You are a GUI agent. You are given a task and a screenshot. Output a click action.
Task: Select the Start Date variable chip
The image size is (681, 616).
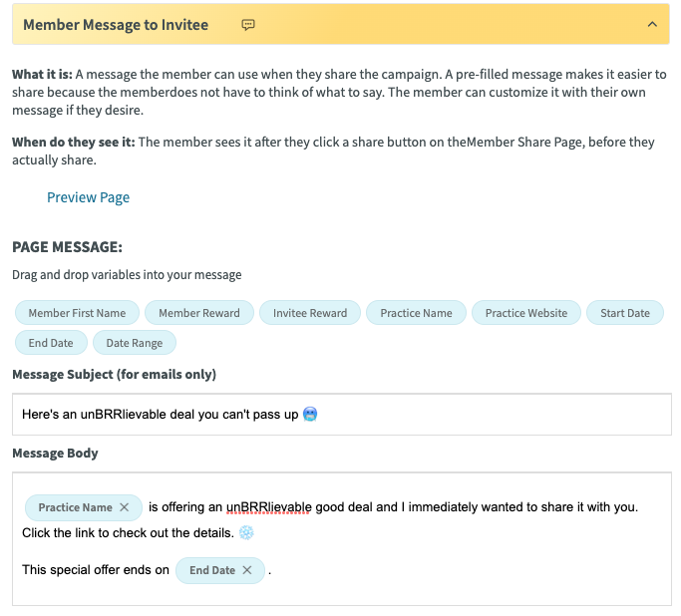(x=624, y=313)
